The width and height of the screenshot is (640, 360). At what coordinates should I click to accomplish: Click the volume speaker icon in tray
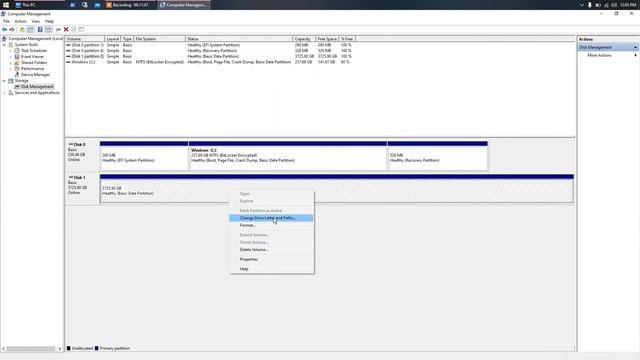coord(614,5)
